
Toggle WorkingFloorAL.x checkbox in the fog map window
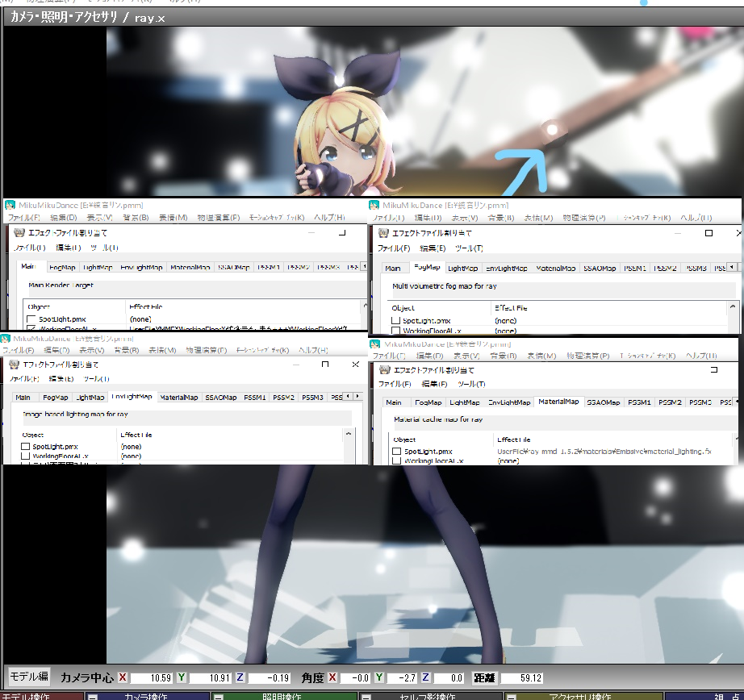pos(395,330)
